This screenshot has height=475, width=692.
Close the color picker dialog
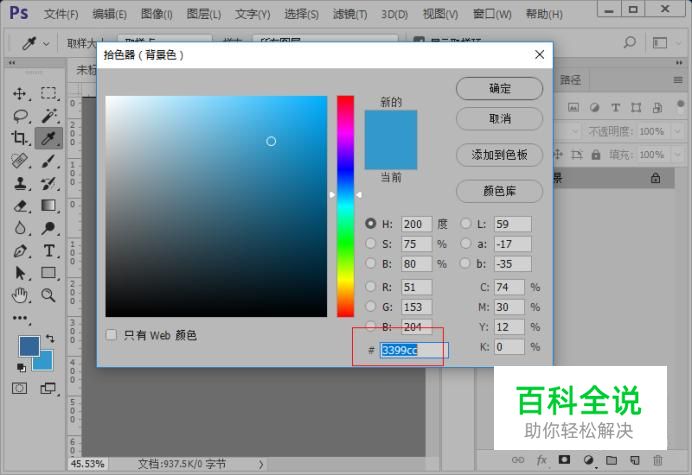coord(539,54)
